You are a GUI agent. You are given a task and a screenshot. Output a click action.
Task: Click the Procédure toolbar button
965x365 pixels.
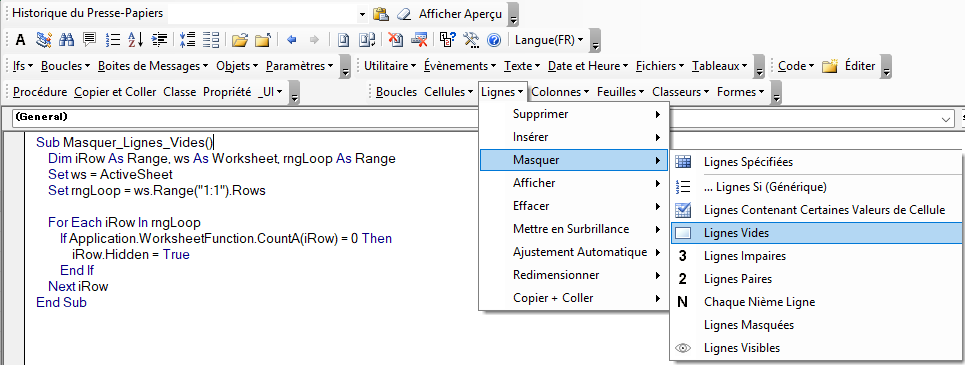click(x=40, y=92)
